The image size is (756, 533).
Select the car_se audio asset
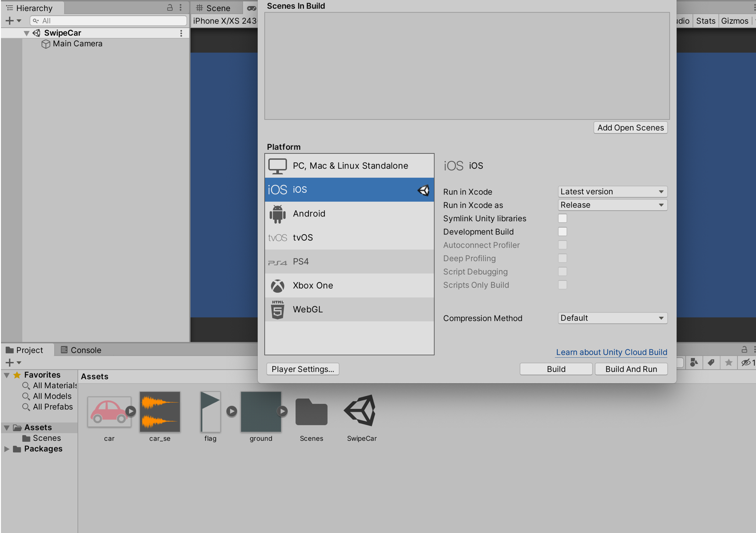click(160, 412)
